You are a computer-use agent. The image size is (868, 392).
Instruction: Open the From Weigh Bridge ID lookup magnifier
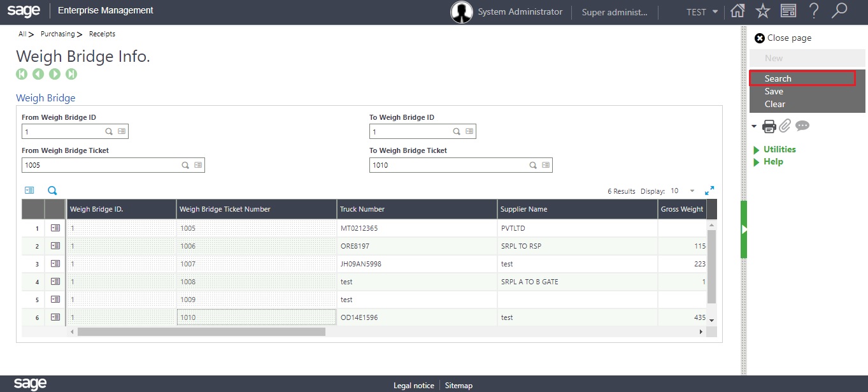point(108,131)
